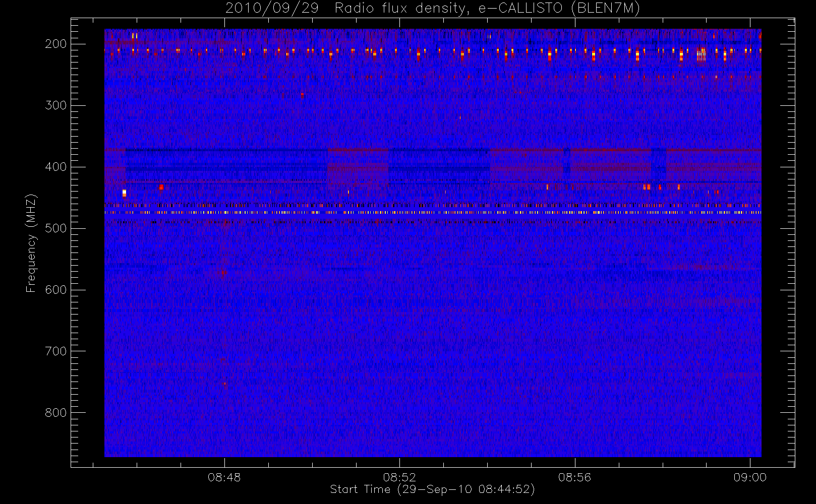Click the 08:56 time tick label

[575, 477]
